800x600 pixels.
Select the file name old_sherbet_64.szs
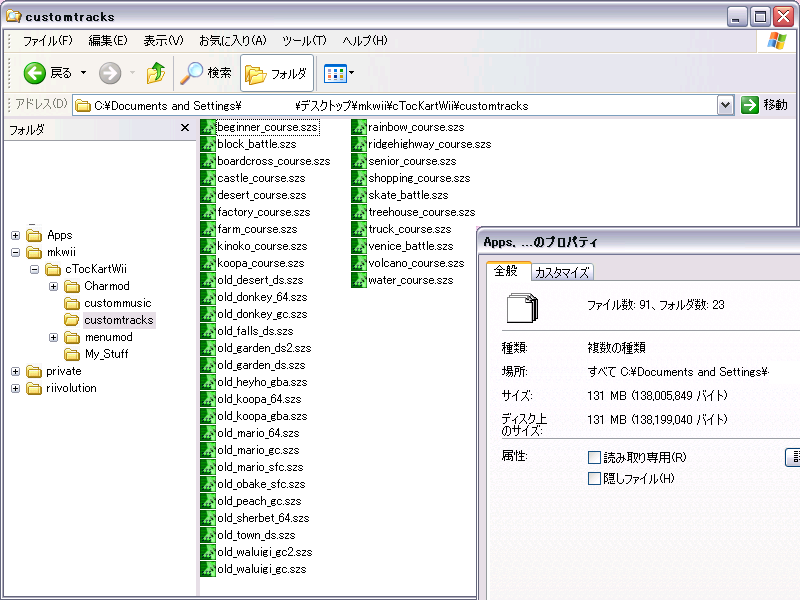click(x=263, y=518)
